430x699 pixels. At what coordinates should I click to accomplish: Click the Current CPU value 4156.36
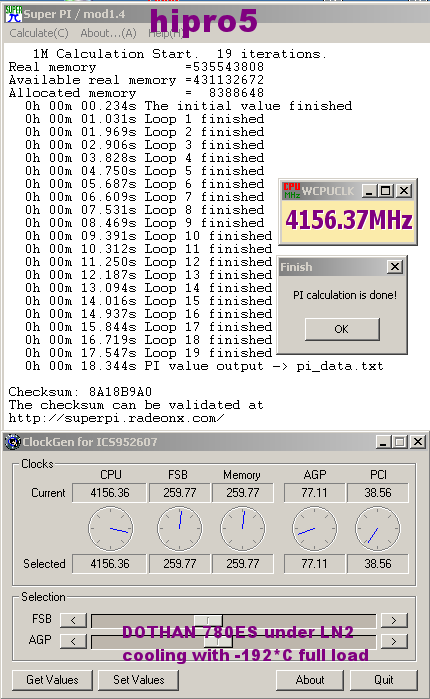coord(110,493)
